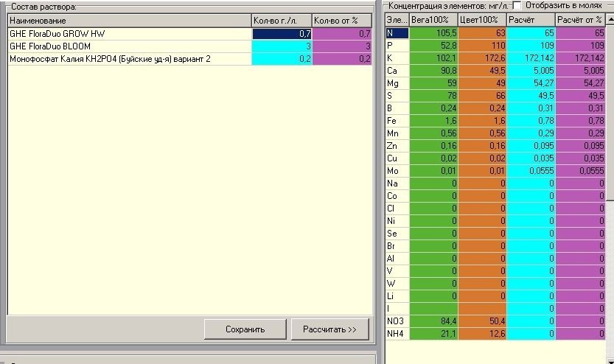614x364 pixels.
Task: Click the Расчёт от % column header
Action: click(x=580, y=20)
